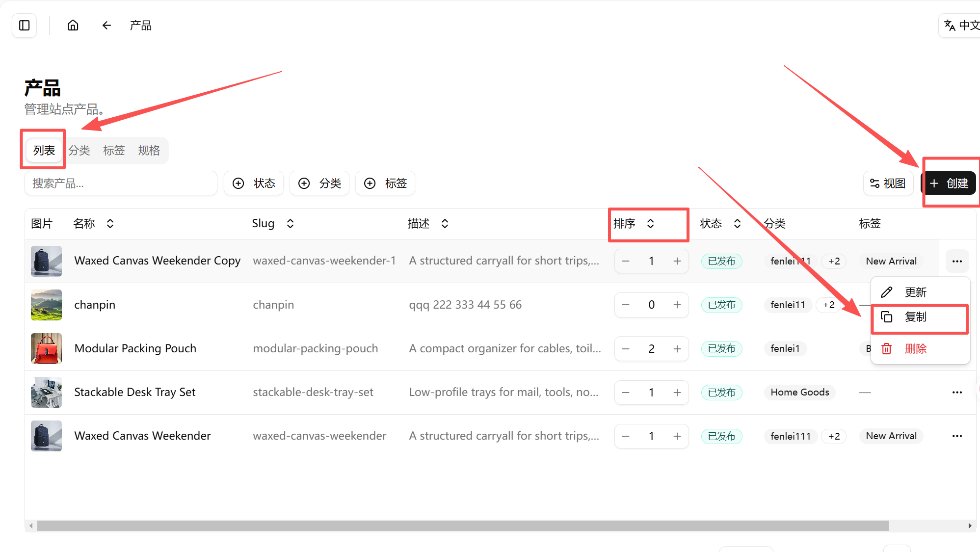Click the stackable-desk-tray-set slug

point(313,392)
